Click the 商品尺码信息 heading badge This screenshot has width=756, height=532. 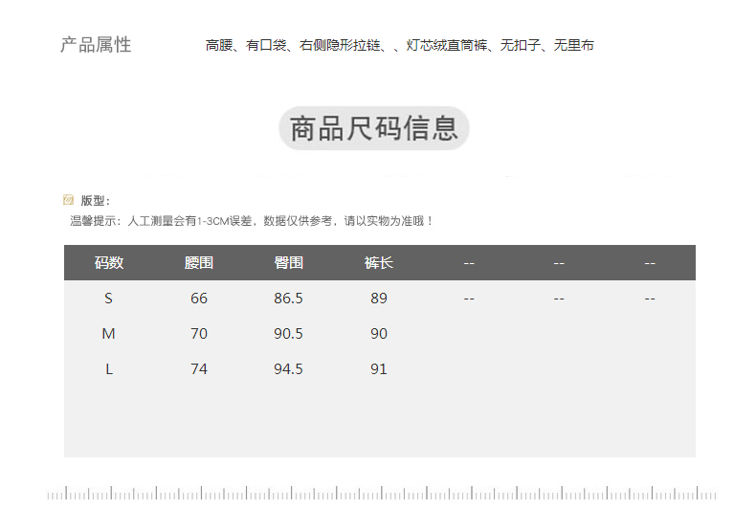click(374, 128)
